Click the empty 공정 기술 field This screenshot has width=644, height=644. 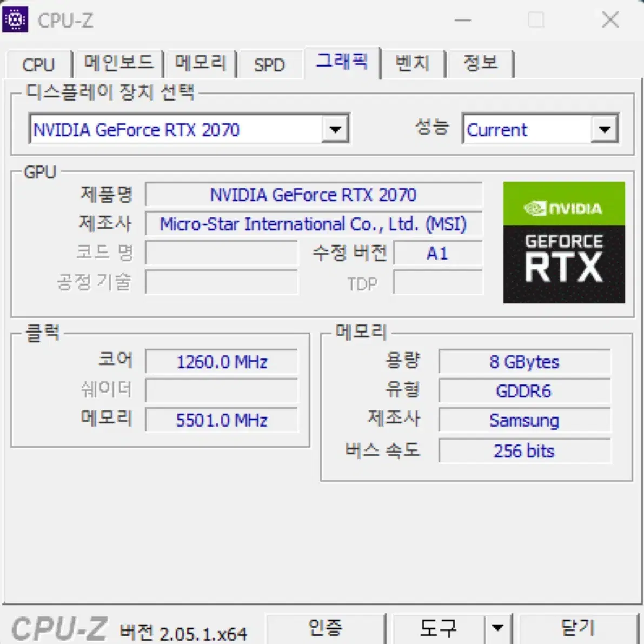222,282
